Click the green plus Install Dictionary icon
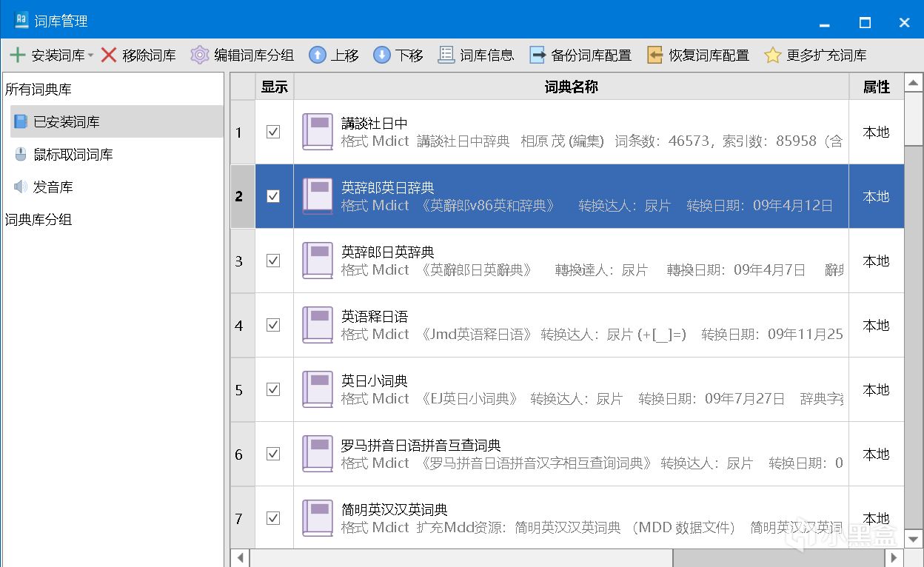 click(x=17, y=56)
